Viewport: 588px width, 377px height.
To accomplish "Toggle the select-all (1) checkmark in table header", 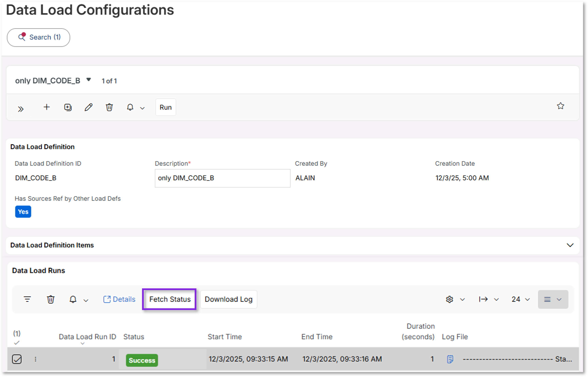I will point(17,343).
